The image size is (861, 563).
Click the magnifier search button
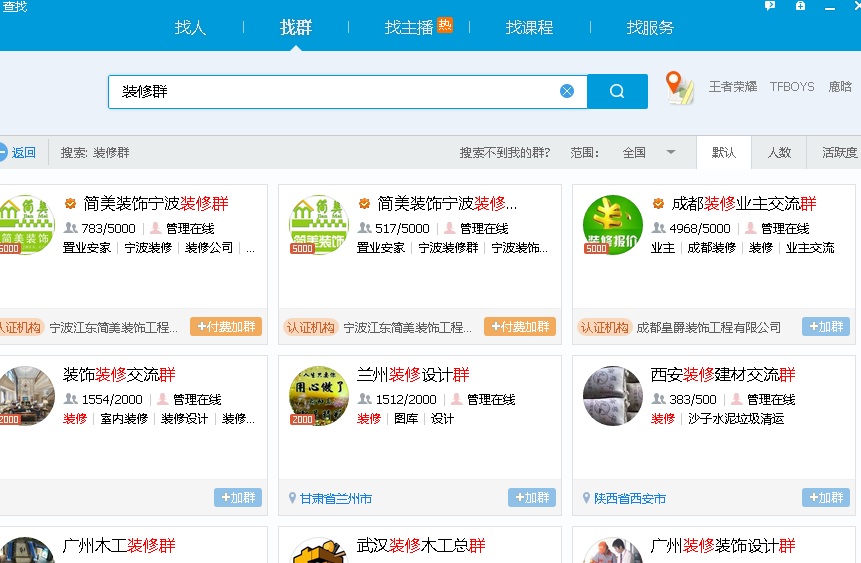tap(617, 91)
